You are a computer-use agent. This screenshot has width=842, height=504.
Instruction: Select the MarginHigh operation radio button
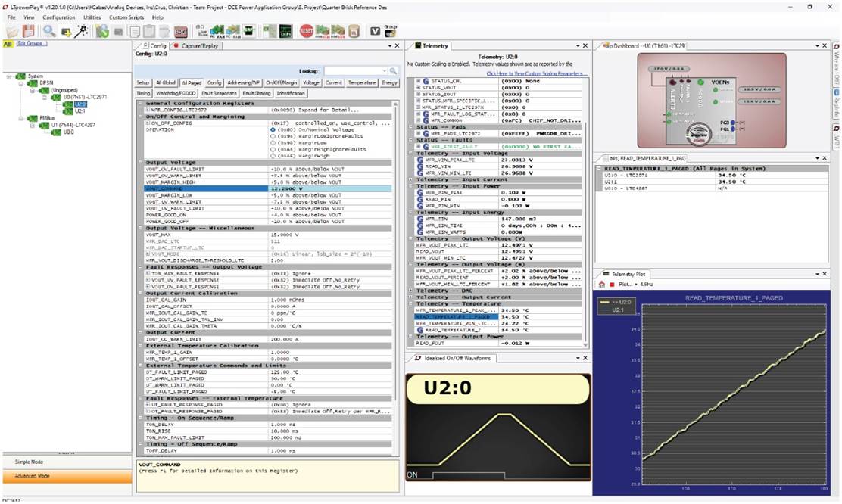pos(272,157)
